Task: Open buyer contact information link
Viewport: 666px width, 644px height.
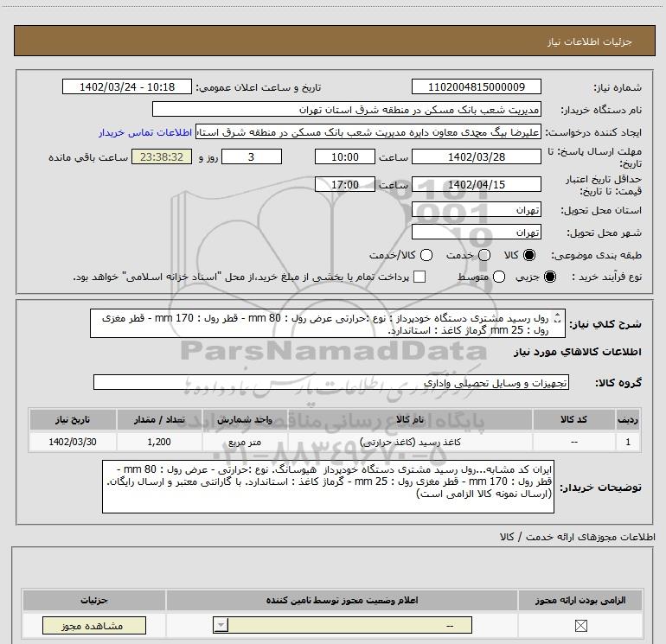Action: pyautogui.click(x=145, y=132)
